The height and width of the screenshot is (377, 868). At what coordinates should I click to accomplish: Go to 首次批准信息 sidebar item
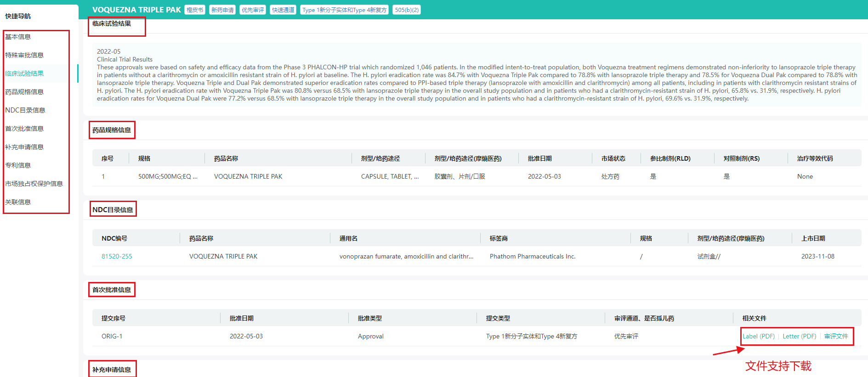(24, 129)
